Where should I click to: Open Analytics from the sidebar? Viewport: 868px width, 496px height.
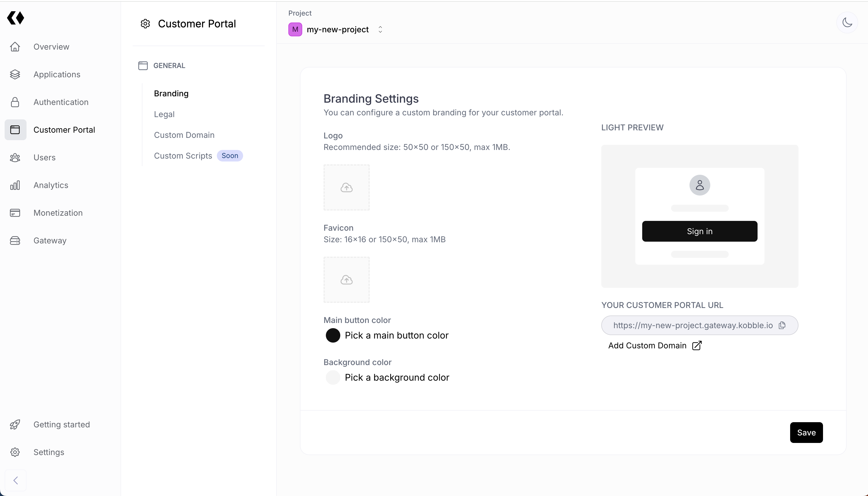(51, 185)
